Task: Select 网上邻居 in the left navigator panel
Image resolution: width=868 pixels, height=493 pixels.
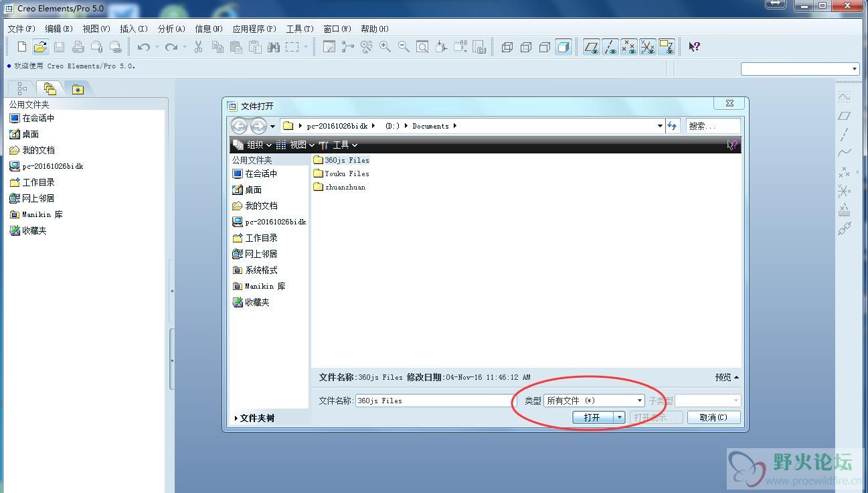Action: [32, 198]
